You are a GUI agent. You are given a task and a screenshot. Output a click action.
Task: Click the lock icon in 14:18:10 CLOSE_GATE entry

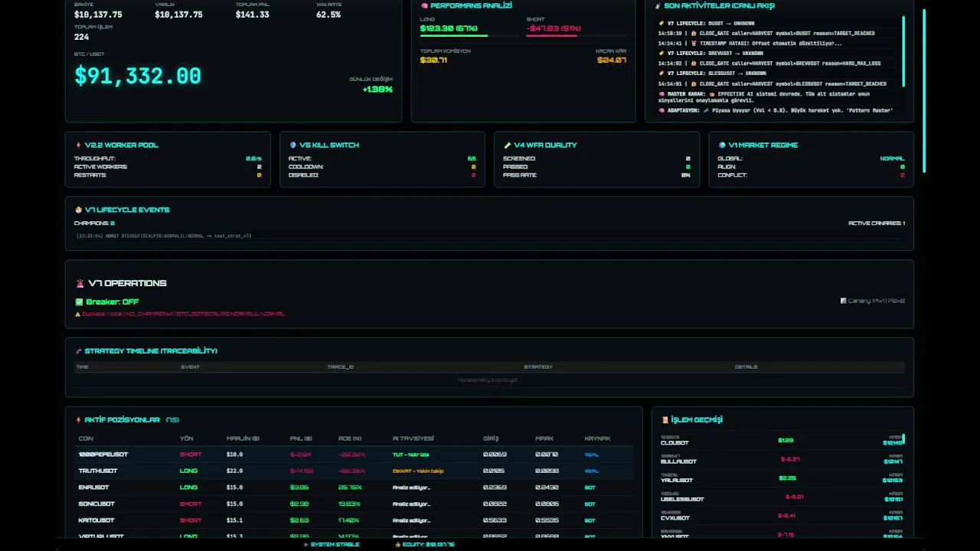(x=694, y=34)
